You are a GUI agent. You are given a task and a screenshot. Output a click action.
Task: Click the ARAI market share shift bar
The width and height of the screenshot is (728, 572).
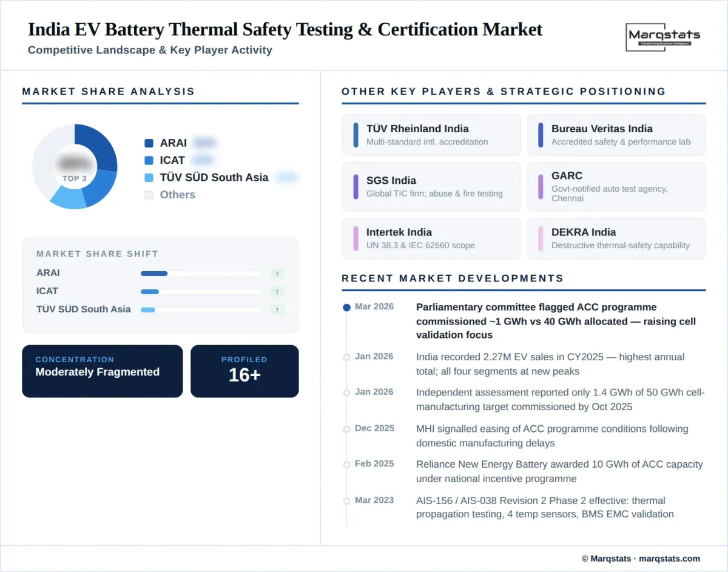[201, 274]
